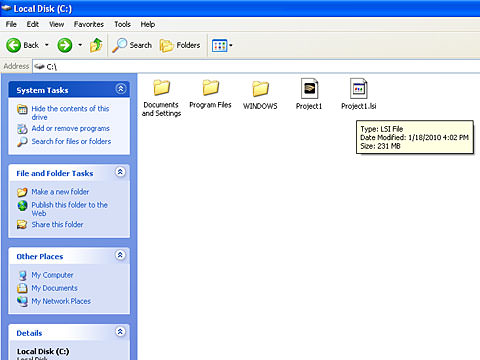
Task: Click the My Documents icon
Action: tap(22, 288)
